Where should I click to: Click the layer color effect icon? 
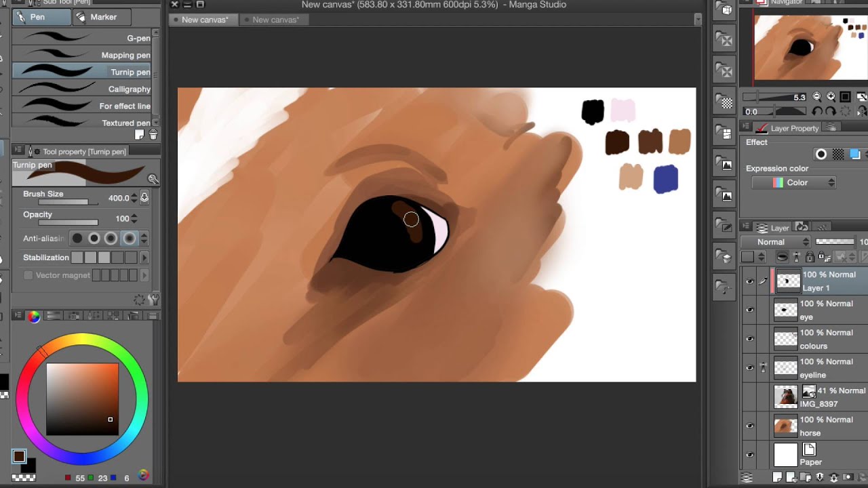click(855, 155)
